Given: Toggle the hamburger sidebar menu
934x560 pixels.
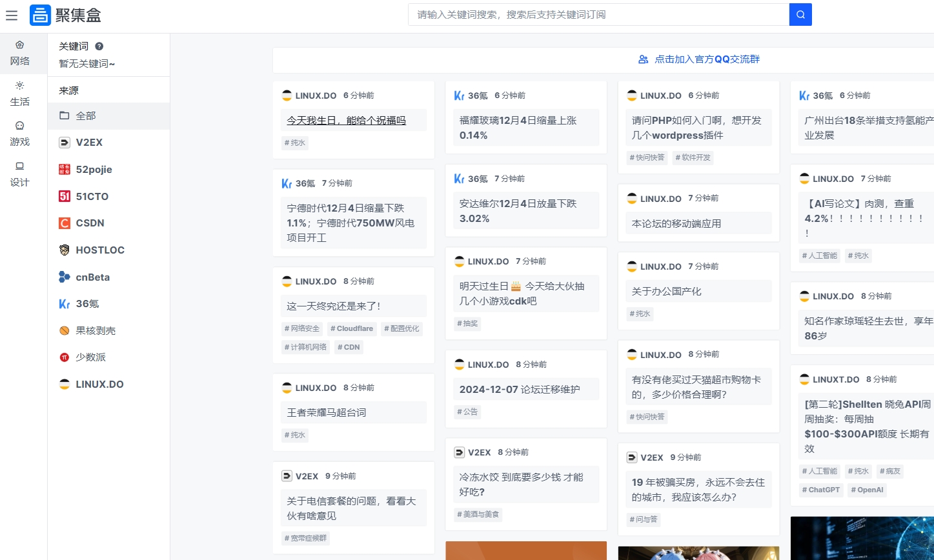Looking at the screenshot, I should pos(12,15).
